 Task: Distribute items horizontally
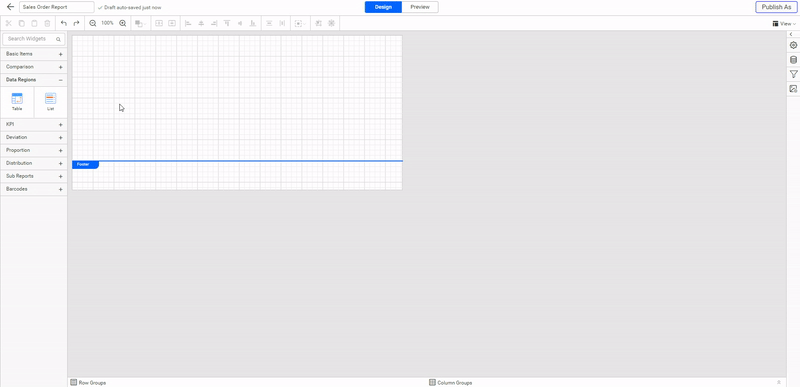tap(282, 23)
